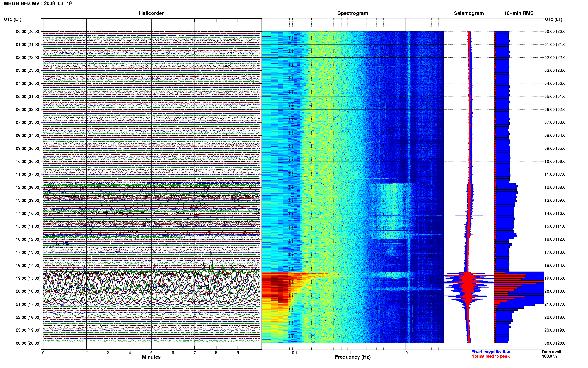
Task: Click the helicorder time label '17:00 (13:00)'
Action: [x=28, y=252]
